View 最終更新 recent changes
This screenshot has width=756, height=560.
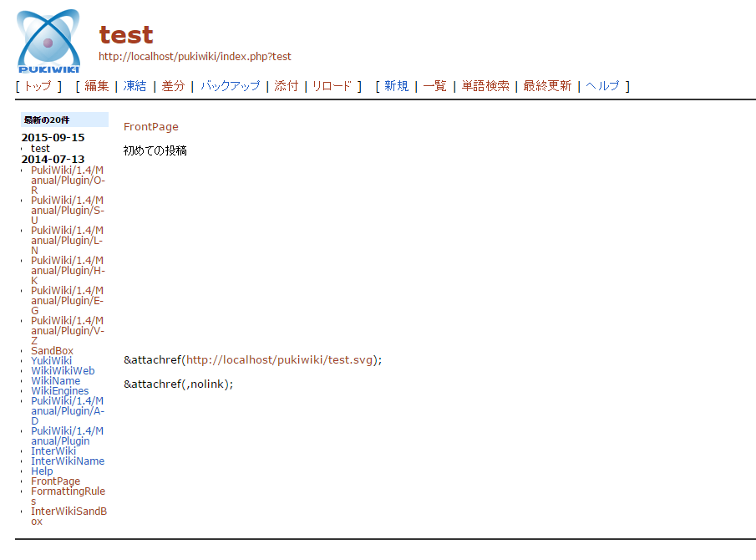point(547,86)
